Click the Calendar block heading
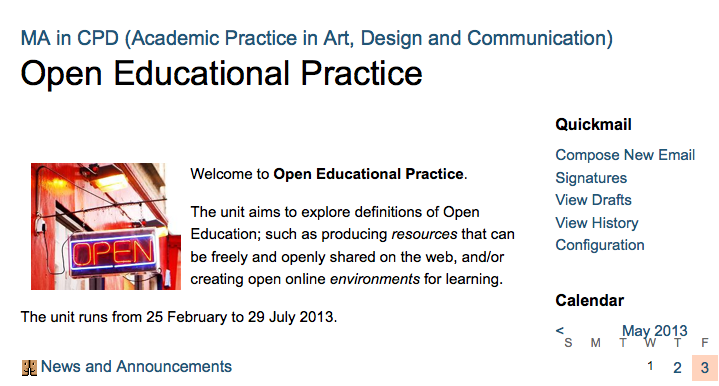The height and width of the screenshot is (386, 719). pos(590,300)
